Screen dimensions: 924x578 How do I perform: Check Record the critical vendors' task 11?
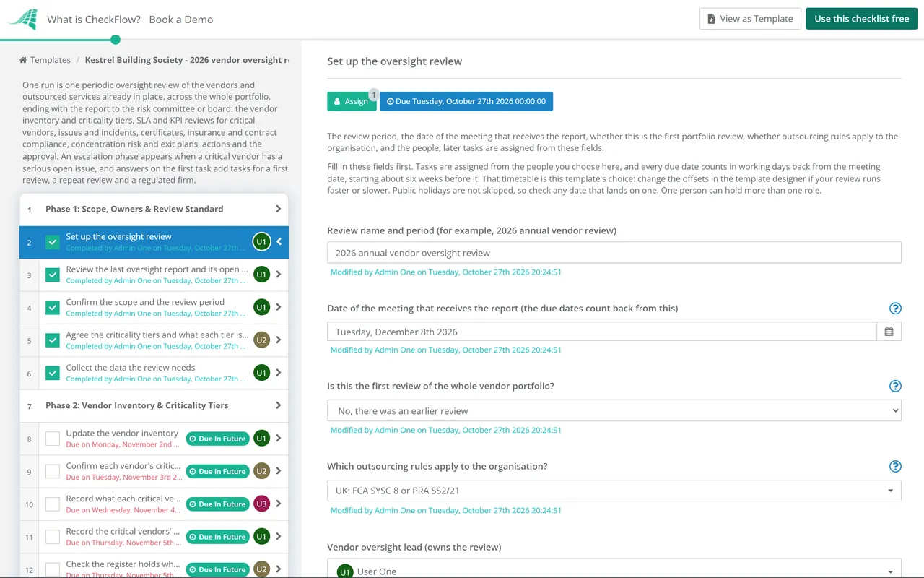[x=53, y=537]
